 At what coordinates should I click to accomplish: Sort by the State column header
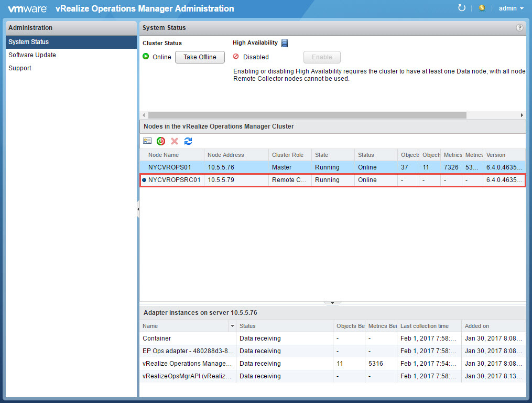click(333, 155)
